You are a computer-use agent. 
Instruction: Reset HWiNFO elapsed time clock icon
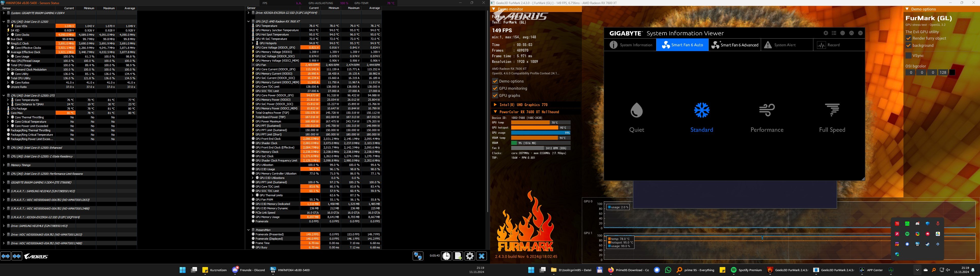[446, 256]
